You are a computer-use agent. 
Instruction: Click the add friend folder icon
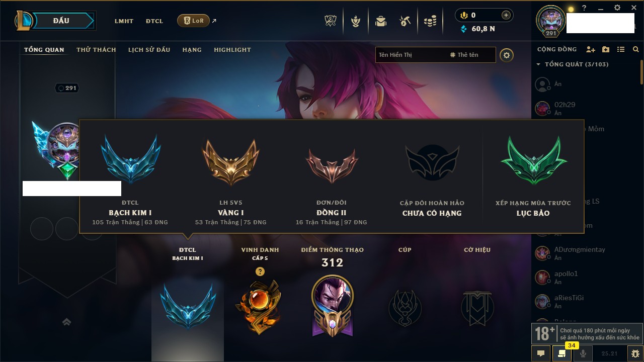606,49
